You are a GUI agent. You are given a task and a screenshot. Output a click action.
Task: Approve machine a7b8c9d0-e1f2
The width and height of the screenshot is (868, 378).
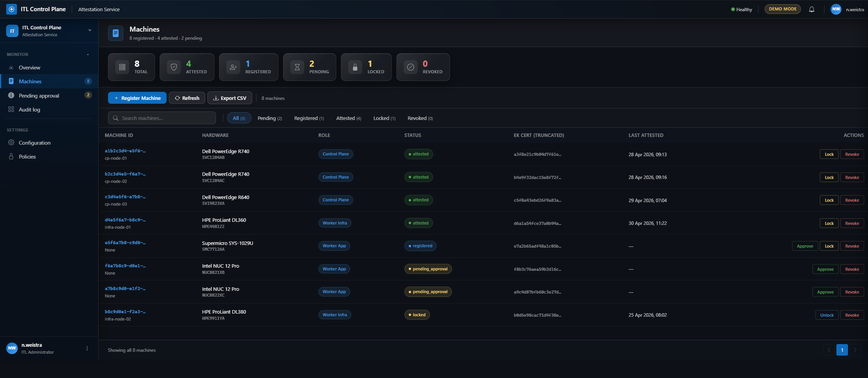[825, 292]
